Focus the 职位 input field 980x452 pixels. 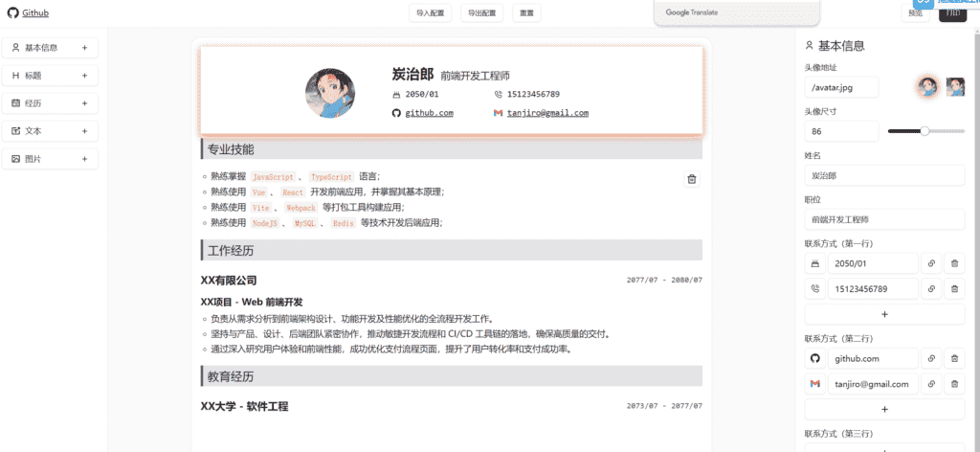tap(884, 219)
